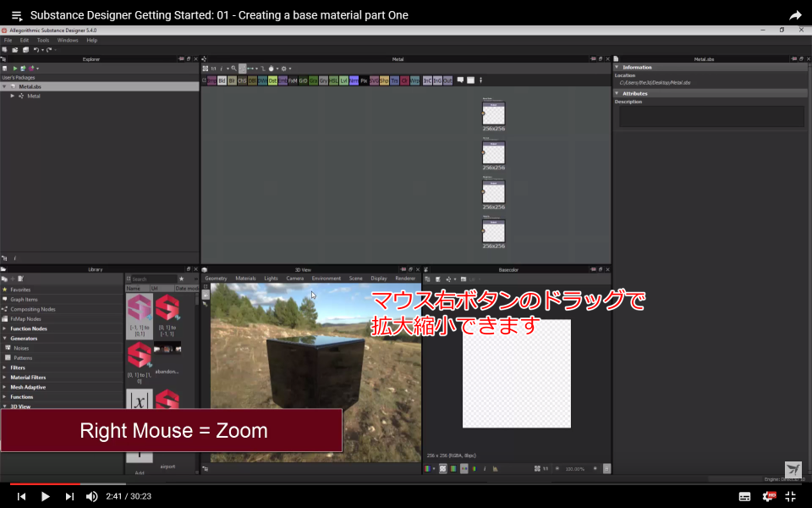This screenshot has width=812, height=508.
Task: Collapse Generators category in Library
Action: coord(5,339)
